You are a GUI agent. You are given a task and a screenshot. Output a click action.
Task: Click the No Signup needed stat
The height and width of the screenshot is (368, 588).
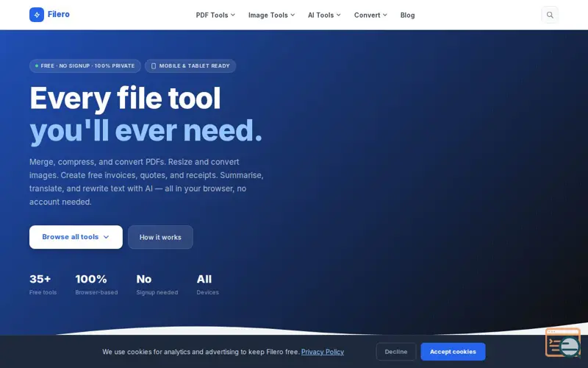click(157, 284)
